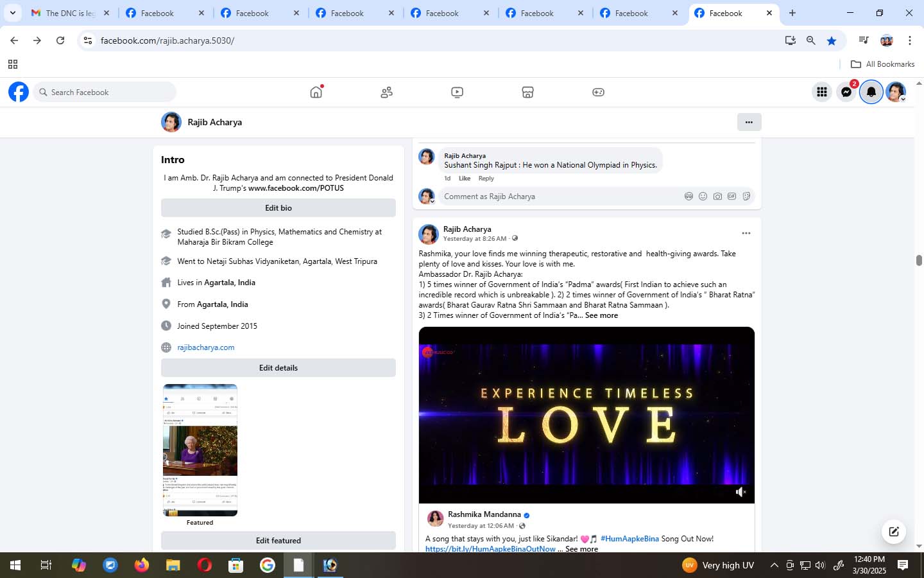The image size is (924, 578).
Task: Click the address bar URL
Action: pyautogui.click(x=167, y=40)
